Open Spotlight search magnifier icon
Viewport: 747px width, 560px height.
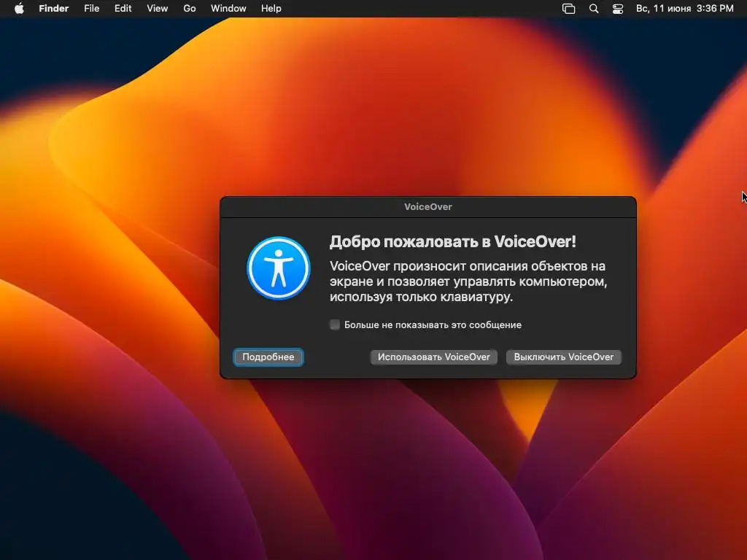[x=594, y=9]
